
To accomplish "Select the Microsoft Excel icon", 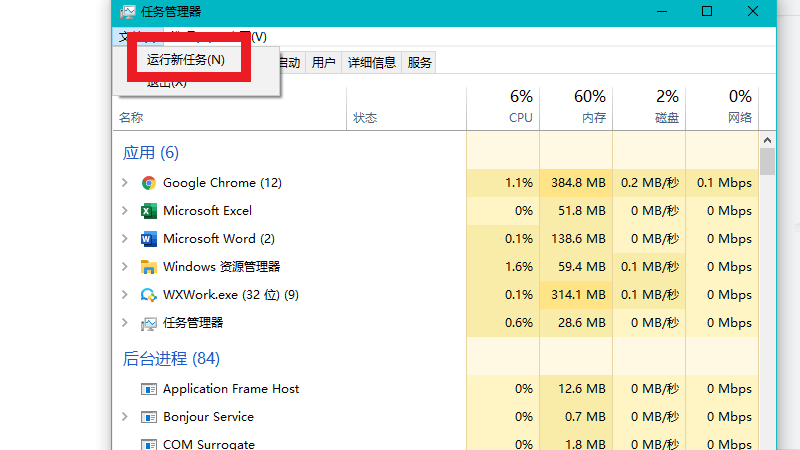I will pyautogui.click(x=149, y=211).
